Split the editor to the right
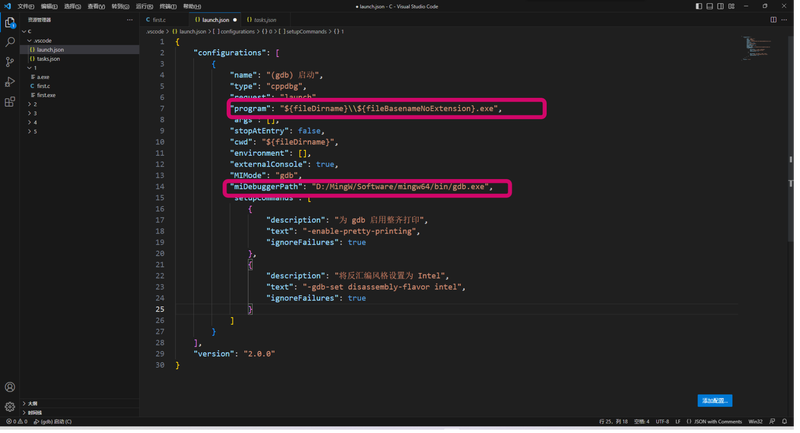Image resolution: width=800 pixels, height=433 pixels. tap(773, 20)
